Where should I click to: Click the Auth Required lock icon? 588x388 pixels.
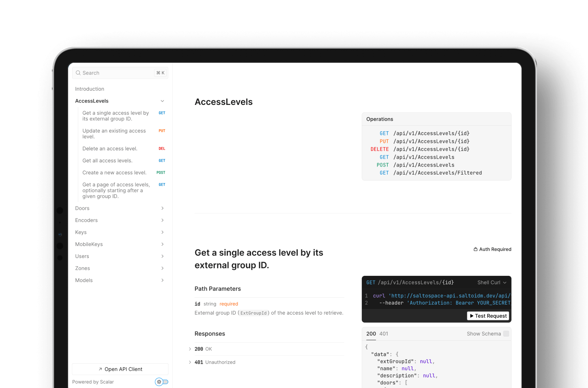tap(476, 249)
